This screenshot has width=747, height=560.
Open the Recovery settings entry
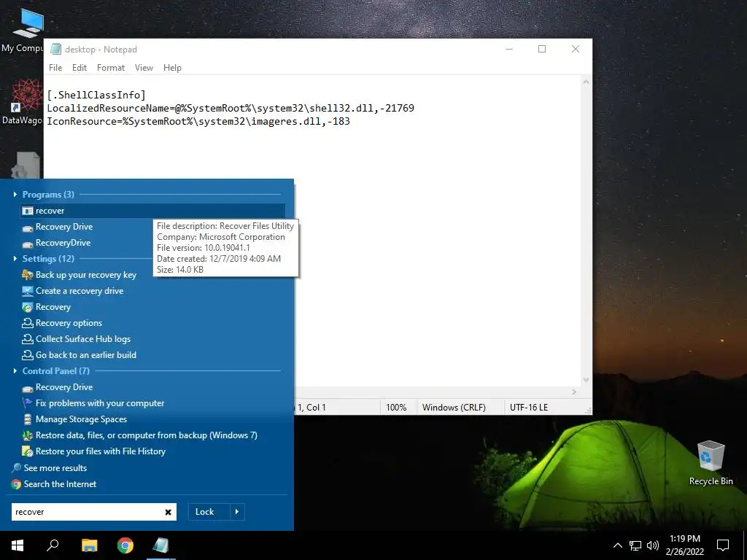click(46, 307)
